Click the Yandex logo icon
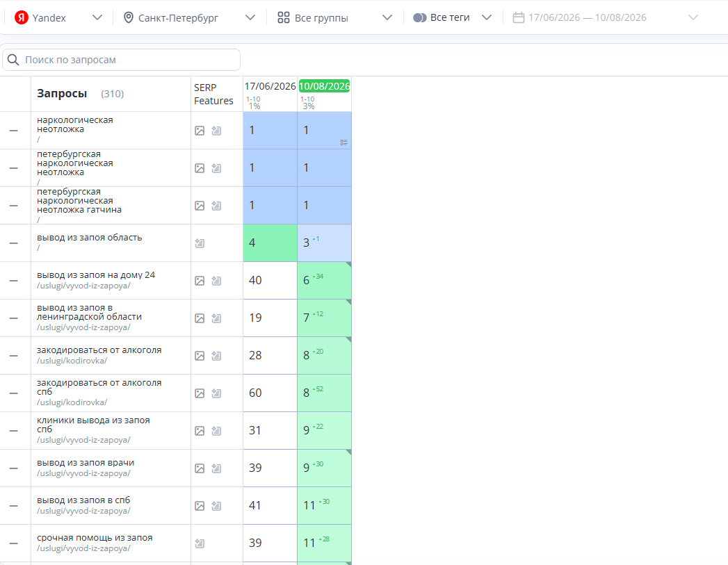Image resolution: width=728 pixels, height=565 pixels. tap(22, 17)
